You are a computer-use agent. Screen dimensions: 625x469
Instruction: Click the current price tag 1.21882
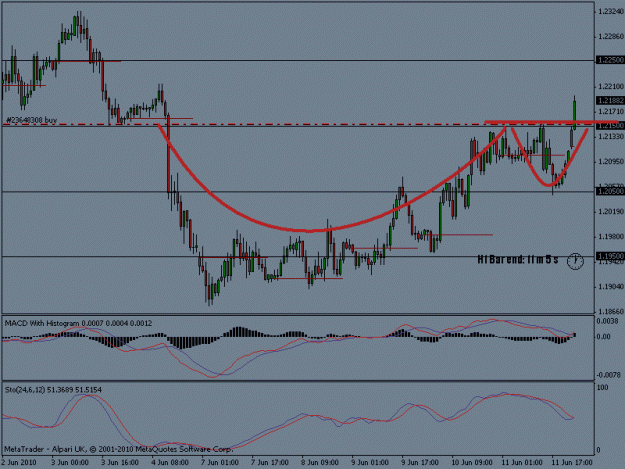click(610, 100)
